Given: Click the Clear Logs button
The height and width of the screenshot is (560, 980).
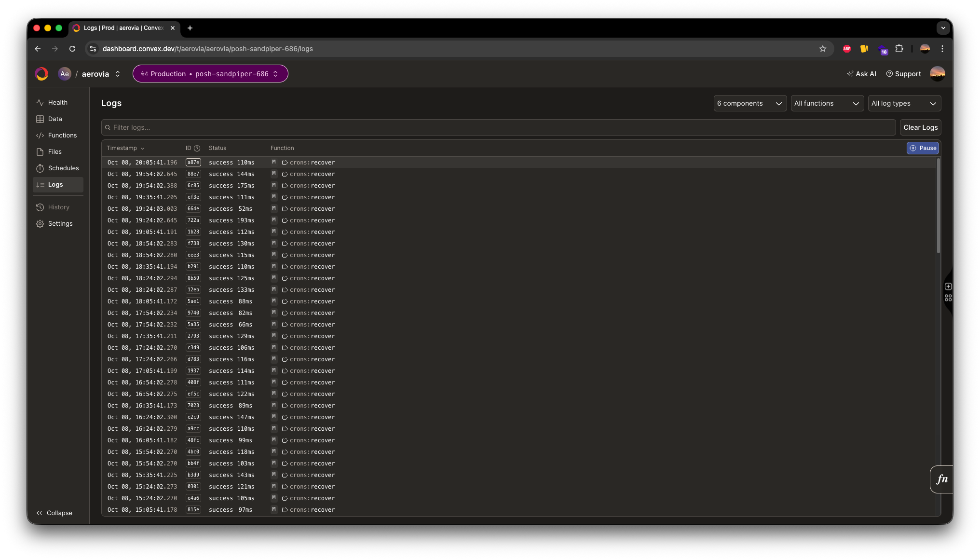Looking at the screenshot, I should tap(920, 127).
